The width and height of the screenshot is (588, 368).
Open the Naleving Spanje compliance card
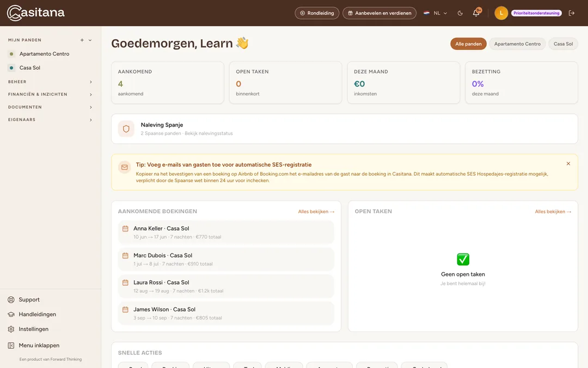(344, 129)
